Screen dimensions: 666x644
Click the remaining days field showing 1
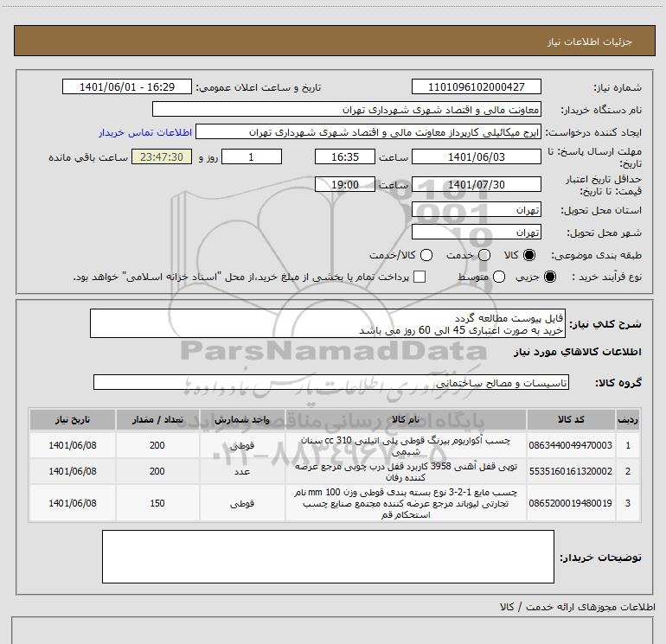click(x=252, y=156)
